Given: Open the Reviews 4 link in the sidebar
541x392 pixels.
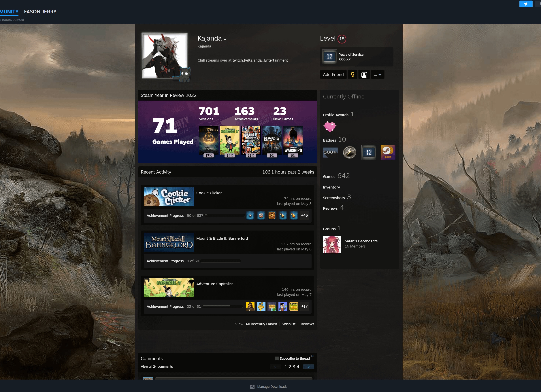Looking at the screenshot, I should point(333,208).
